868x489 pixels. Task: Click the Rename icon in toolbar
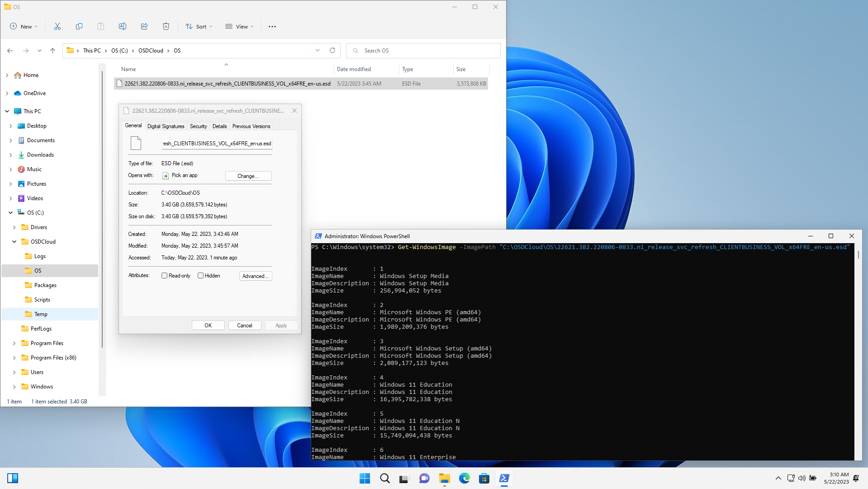(122, 26)
